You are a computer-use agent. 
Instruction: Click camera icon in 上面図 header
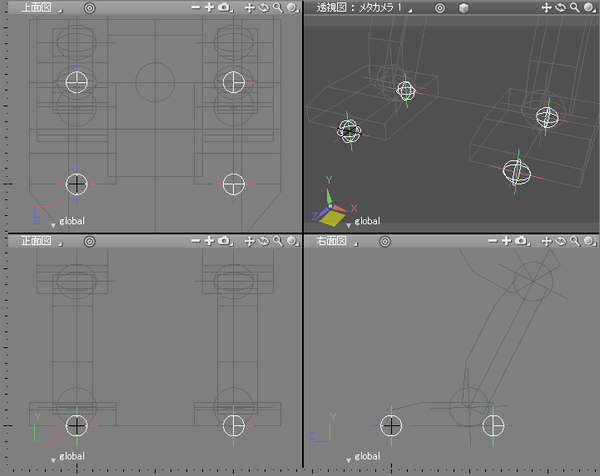pos(225,7)
